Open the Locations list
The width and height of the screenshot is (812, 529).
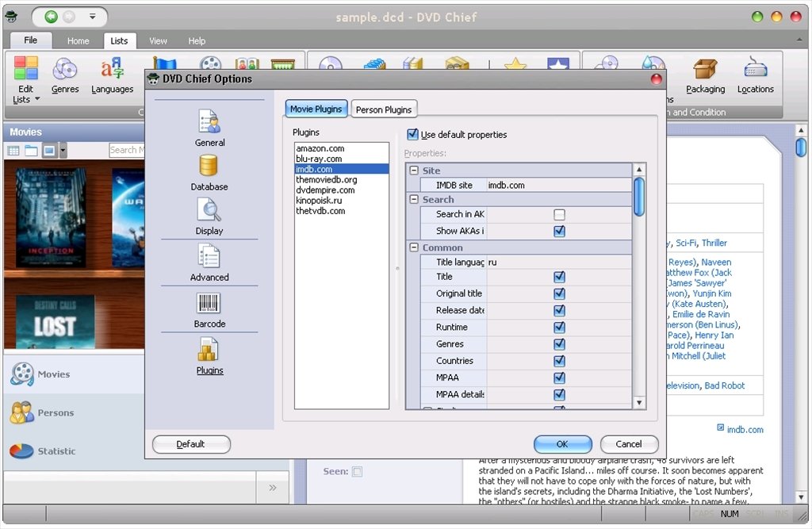tap(756, 75)
